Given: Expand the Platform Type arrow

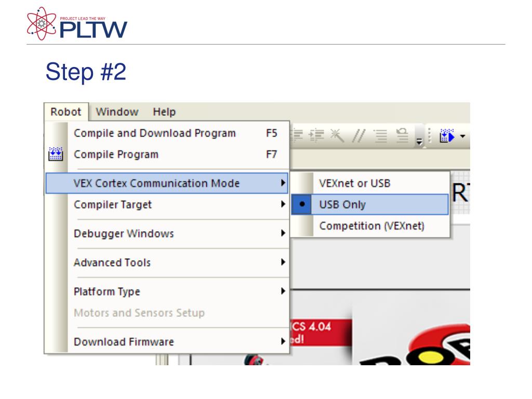Looking at the screenshot, I should tap(283, 291).
